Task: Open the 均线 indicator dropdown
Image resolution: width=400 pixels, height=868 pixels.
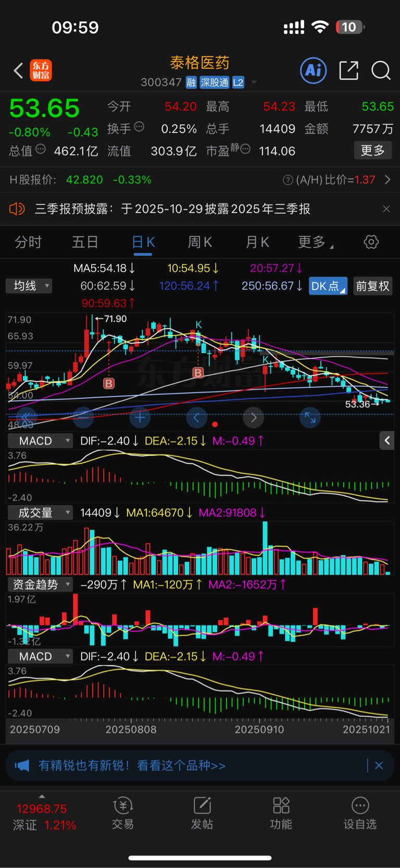Action: (29, 286)
